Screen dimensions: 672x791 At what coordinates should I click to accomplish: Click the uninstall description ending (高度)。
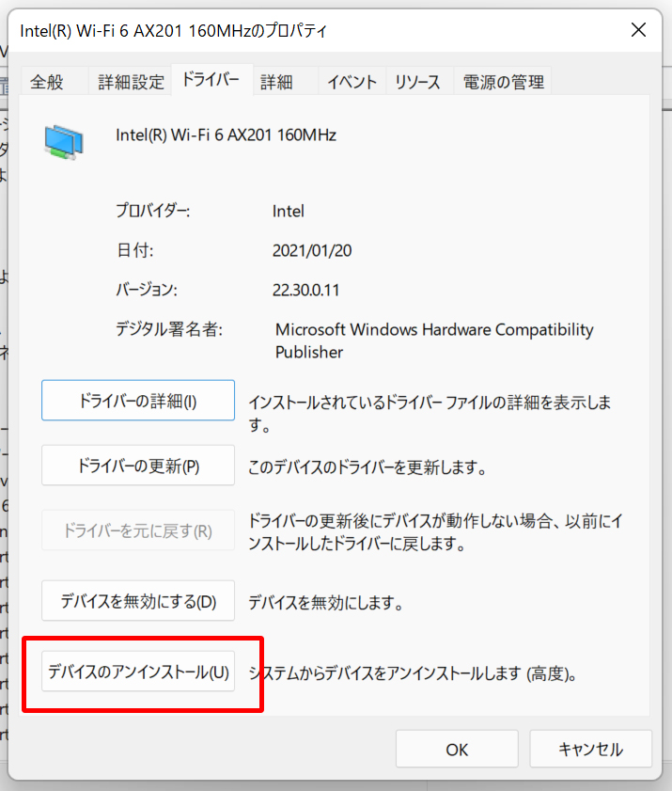click(x=413, y=673)
